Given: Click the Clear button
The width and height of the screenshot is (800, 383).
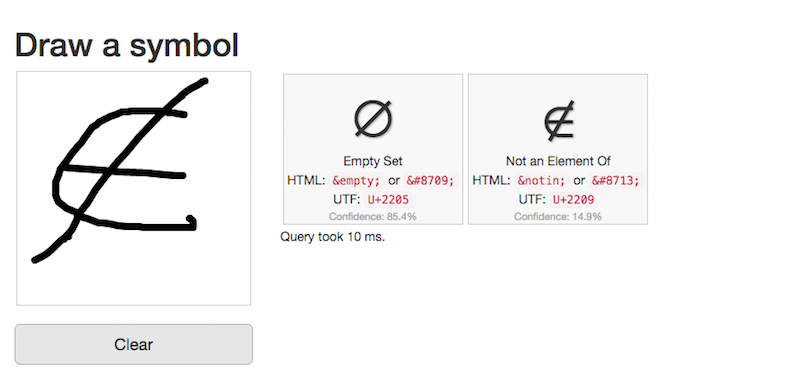Looking at the screenshot, I should click(x=134, y=344).
